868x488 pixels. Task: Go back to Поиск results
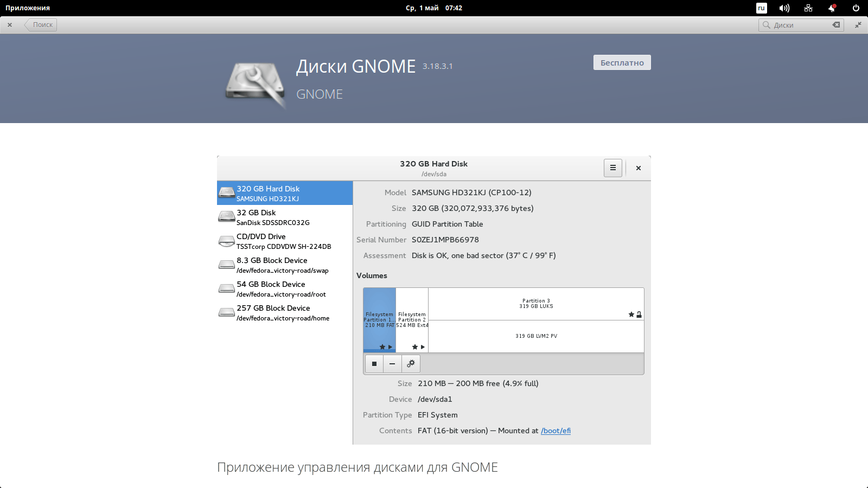pyautogui.click(x=41, y=24)
